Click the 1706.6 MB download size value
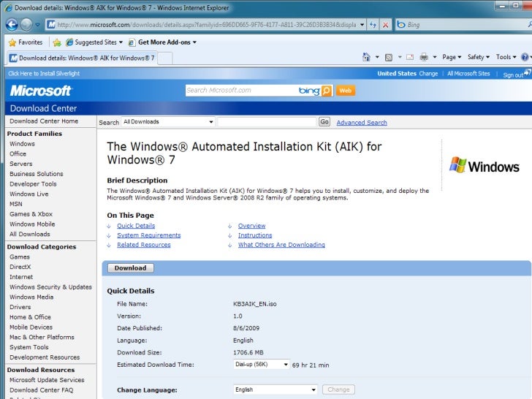This screenshot has width=532, height=399. pos(248,352)
